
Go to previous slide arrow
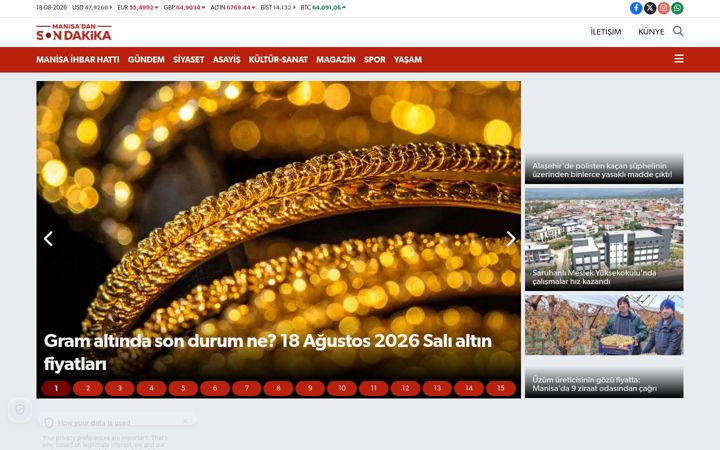[48, 238]
